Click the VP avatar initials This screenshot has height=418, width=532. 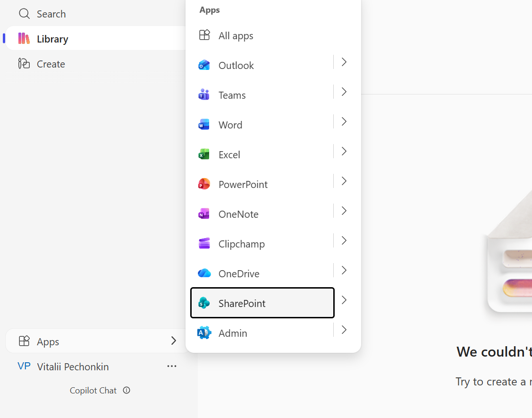coord(24,366)
